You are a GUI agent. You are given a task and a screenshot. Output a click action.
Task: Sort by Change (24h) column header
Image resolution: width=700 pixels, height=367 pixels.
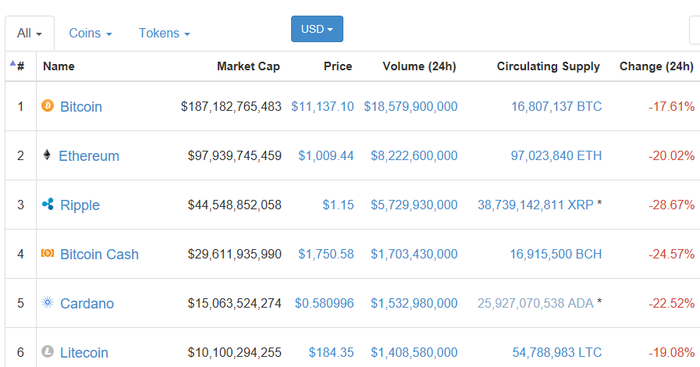pos(656,66)
